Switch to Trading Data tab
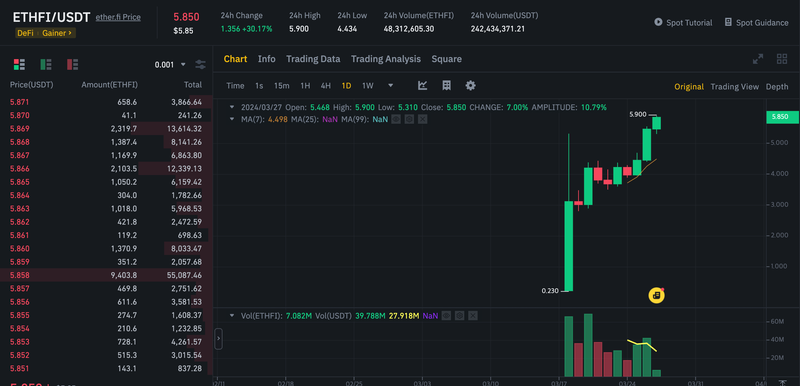 313,59
